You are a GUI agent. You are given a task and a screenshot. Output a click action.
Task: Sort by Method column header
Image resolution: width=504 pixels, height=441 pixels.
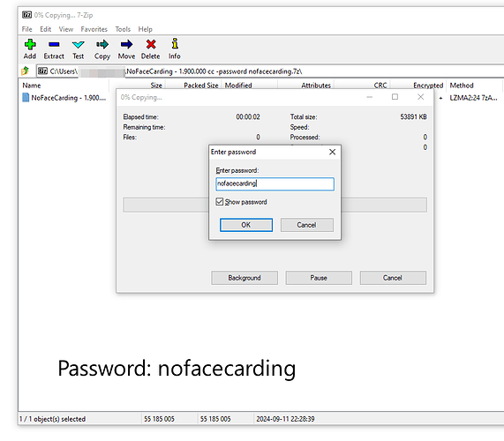(462, 86)
